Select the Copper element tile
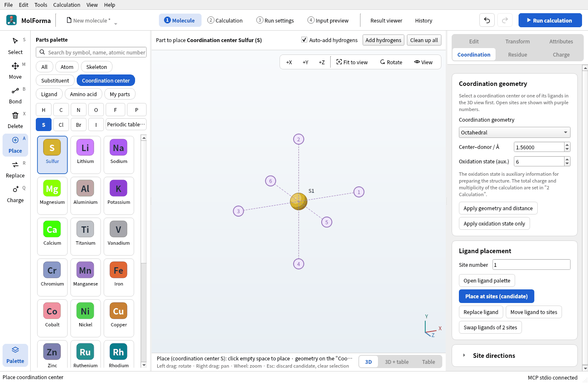 [x=119, y=318]
